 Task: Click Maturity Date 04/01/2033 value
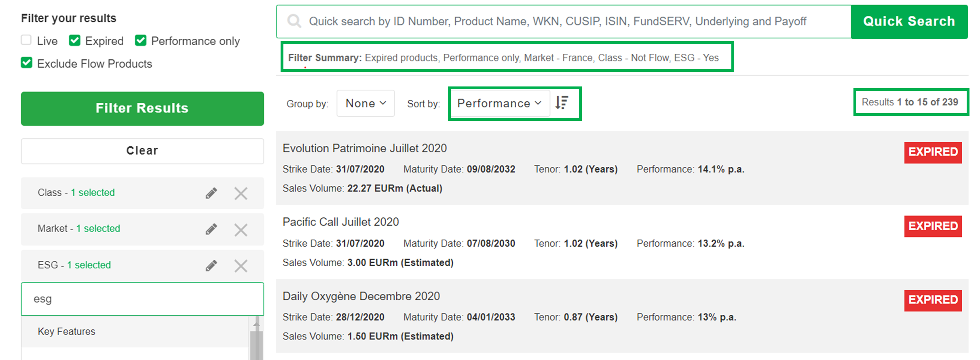click(x=491, y=317)
